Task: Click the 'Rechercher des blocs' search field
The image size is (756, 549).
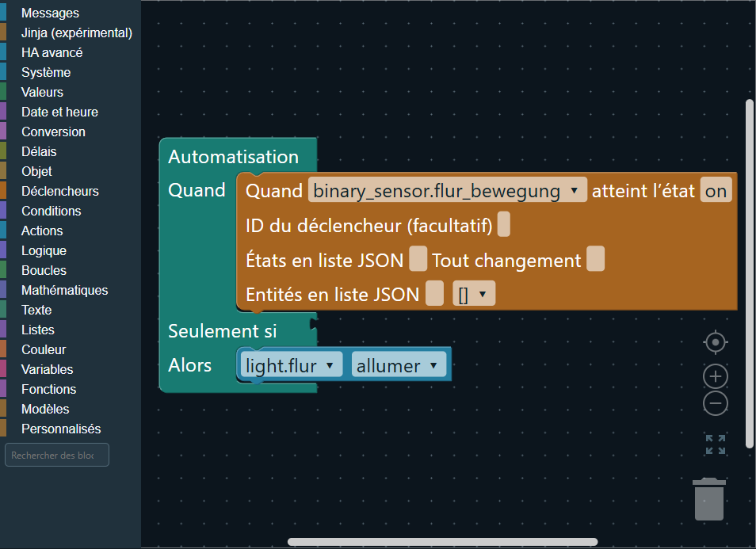Action: tap(57, 455)
